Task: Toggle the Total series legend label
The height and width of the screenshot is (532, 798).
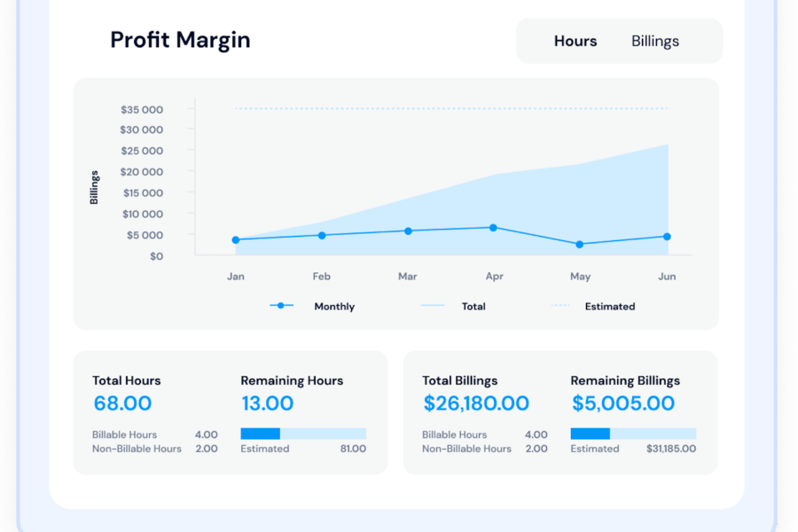Action: tap(473, 307)
